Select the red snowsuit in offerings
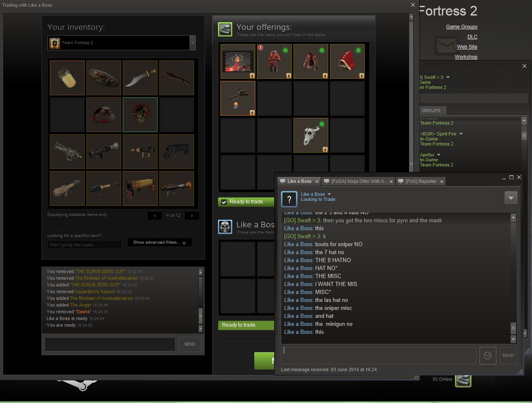This screenshot has width=532, height=403. click(x=274, y=61)
